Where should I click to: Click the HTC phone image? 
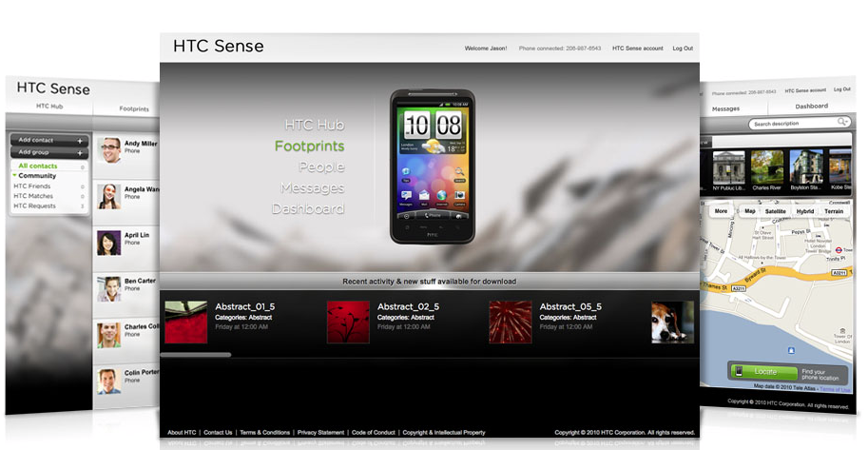433,166
